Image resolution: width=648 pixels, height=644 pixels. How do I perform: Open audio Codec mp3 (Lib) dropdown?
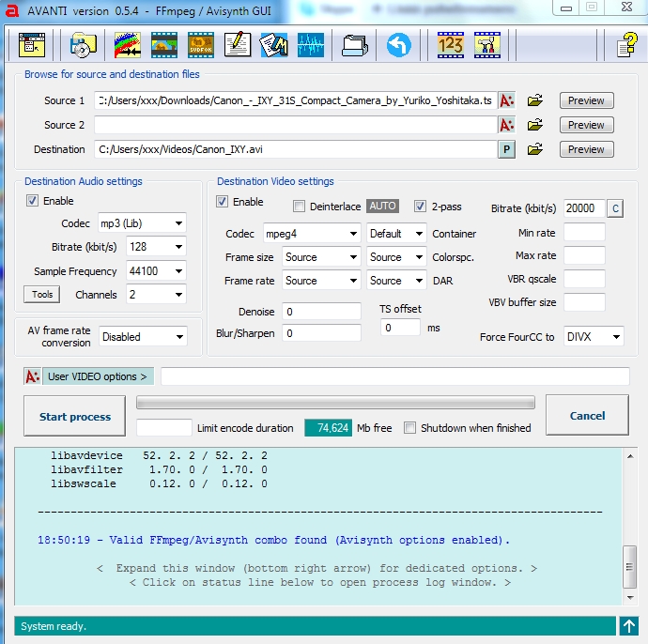tap(142, 223)
